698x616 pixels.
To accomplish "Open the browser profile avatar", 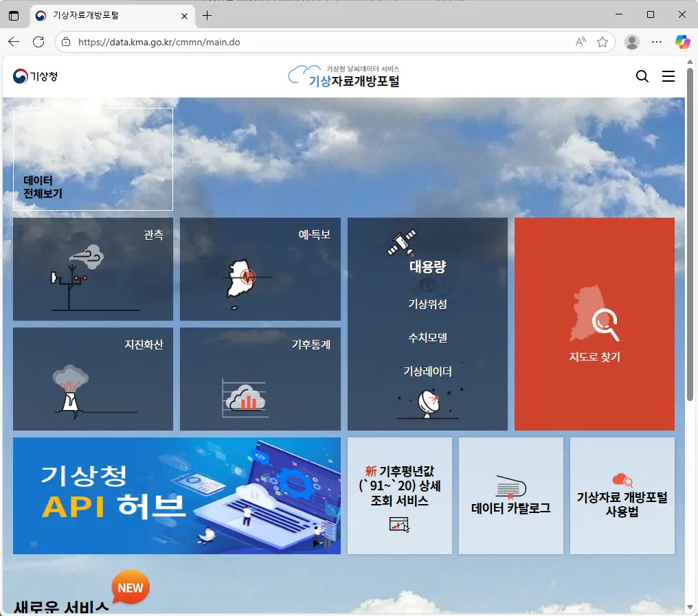I will coord(631,42).
